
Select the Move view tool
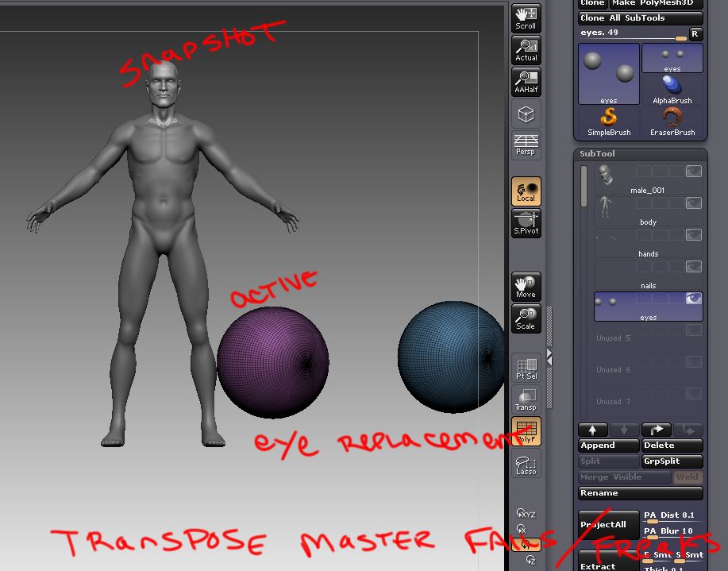point(526,287)
